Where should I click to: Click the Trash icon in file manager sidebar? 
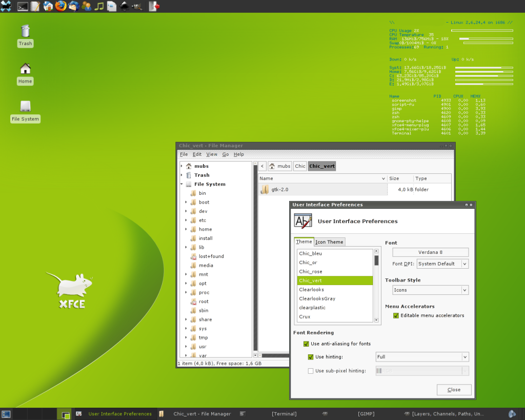189,175
